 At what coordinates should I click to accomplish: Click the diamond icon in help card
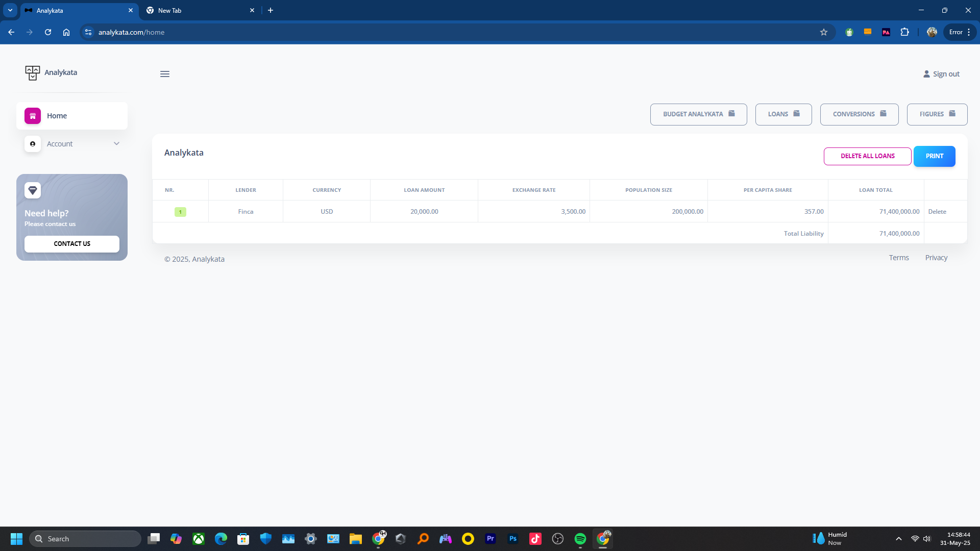[x=33, y=190]
